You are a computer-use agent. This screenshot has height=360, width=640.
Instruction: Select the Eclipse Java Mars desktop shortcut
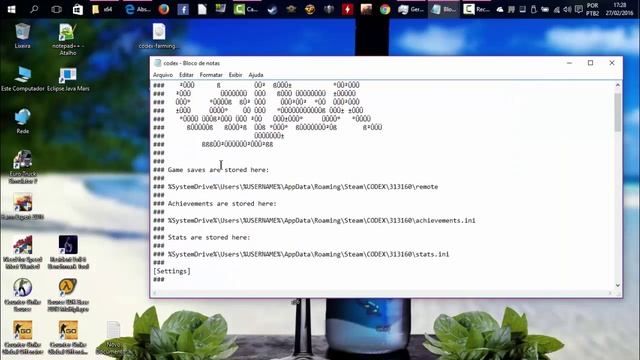click(68, 79)
